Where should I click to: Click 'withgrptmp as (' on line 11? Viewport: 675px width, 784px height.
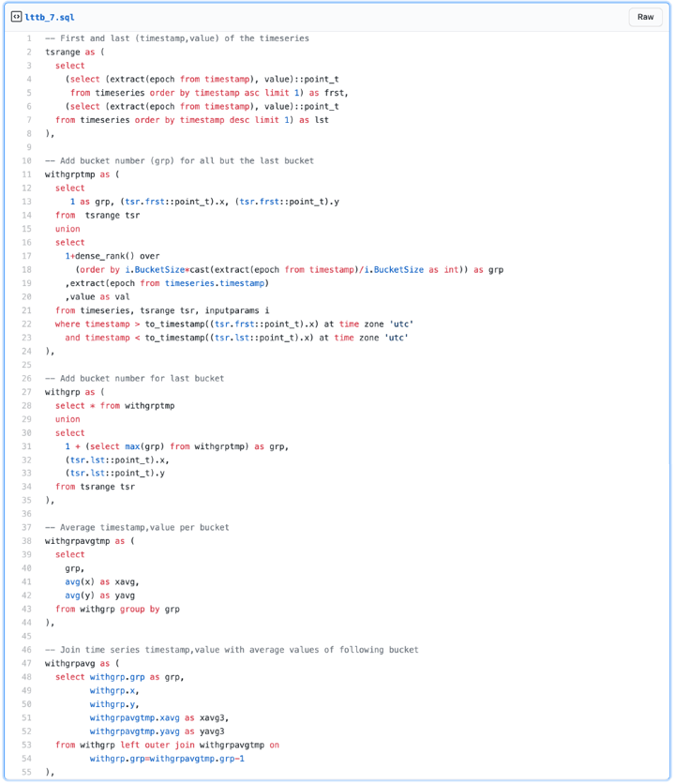pyautogui.click(x=82, y=174)
